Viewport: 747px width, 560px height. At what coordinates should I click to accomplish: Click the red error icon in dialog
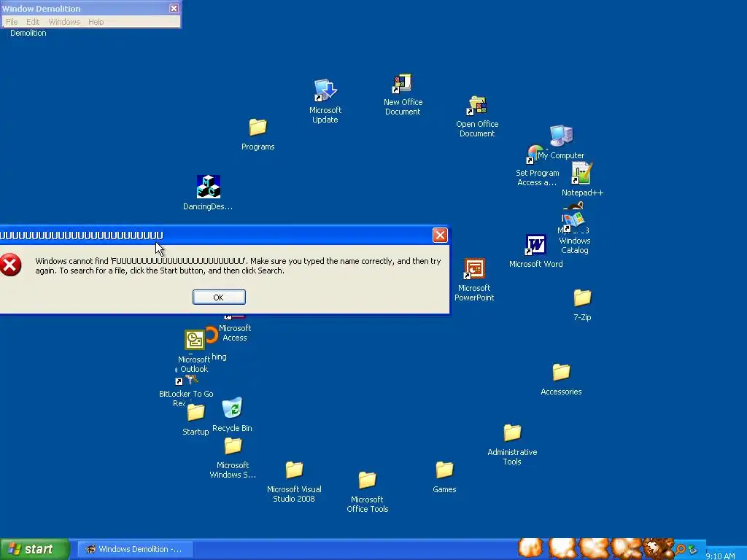pyautogui.click(x=10, y=265)
